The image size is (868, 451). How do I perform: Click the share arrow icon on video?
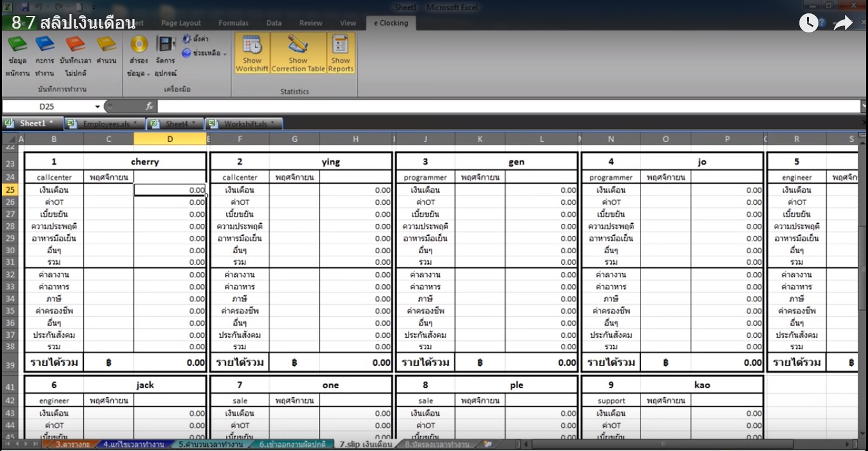point(843,24)
